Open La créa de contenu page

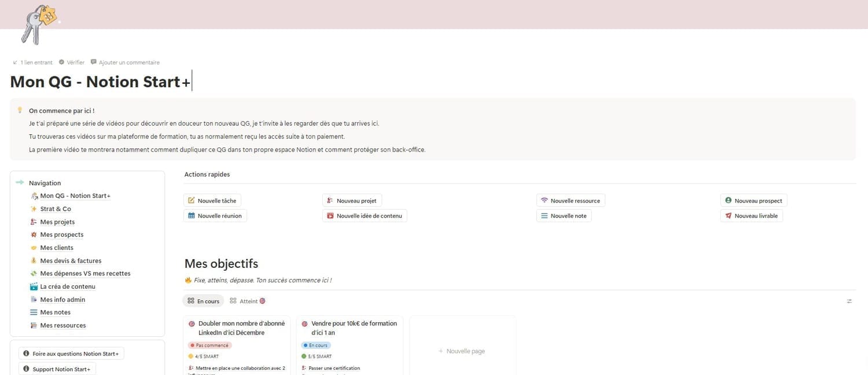68,286
